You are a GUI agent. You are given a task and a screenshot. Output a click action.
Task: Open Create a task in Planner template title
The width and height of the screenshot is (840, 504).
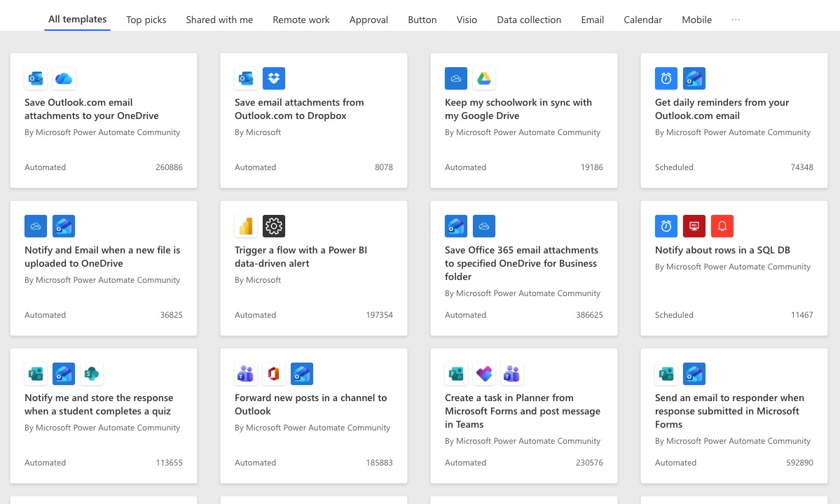coord(523,410)
